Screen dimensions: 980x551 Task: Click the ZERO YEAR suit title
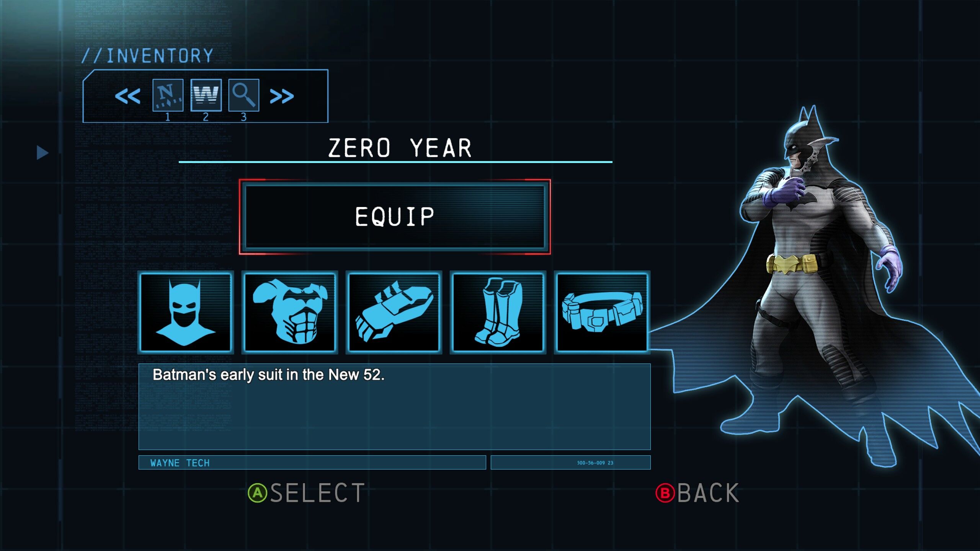(x=400, y=148)
